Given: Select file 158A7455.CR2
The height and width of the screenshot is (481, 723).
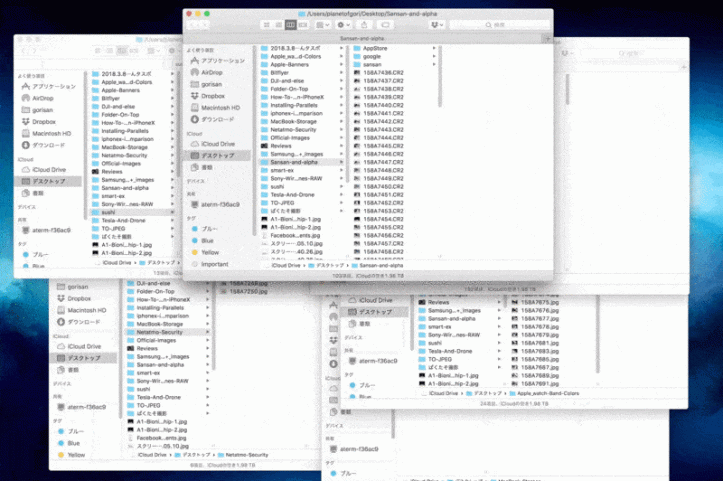Looking at the screenshot, I should pyautogui.click(x=379, y=227).
